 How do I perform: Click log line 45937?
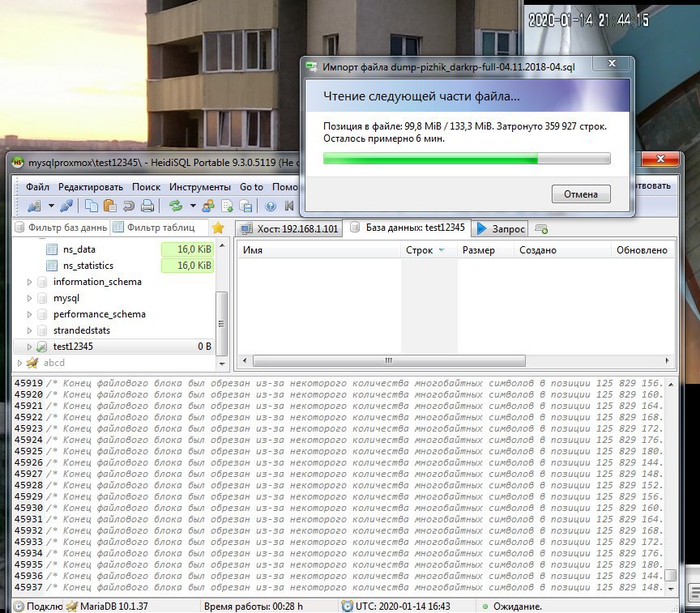(x=339, y=587)
